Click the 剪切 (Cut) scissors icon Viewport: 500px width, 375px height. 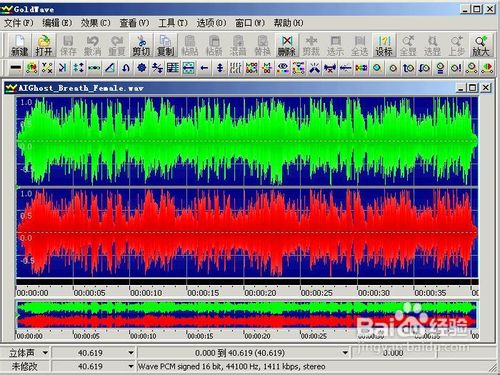(x=141, y=45)
